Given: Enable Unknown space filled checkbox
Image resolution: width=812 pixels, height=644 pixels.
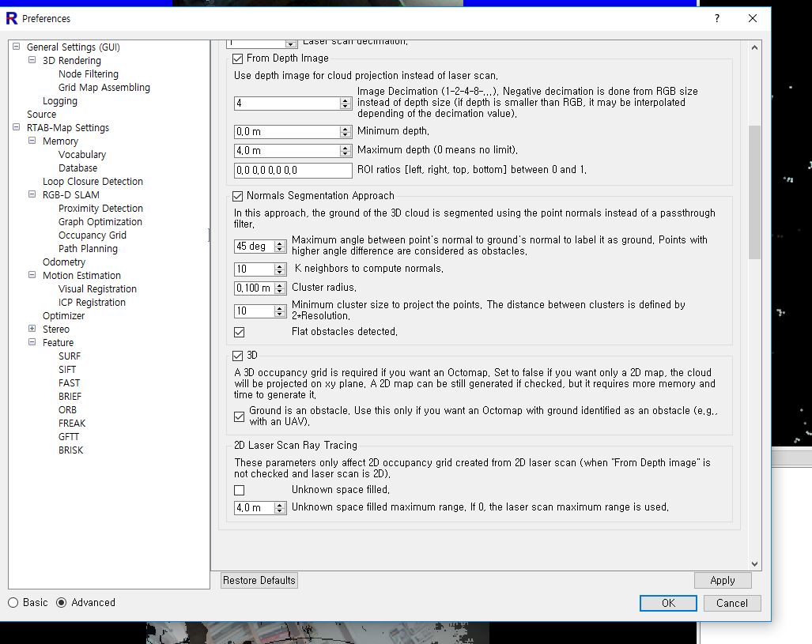Looking at the screenshot, I should [240, 490].
